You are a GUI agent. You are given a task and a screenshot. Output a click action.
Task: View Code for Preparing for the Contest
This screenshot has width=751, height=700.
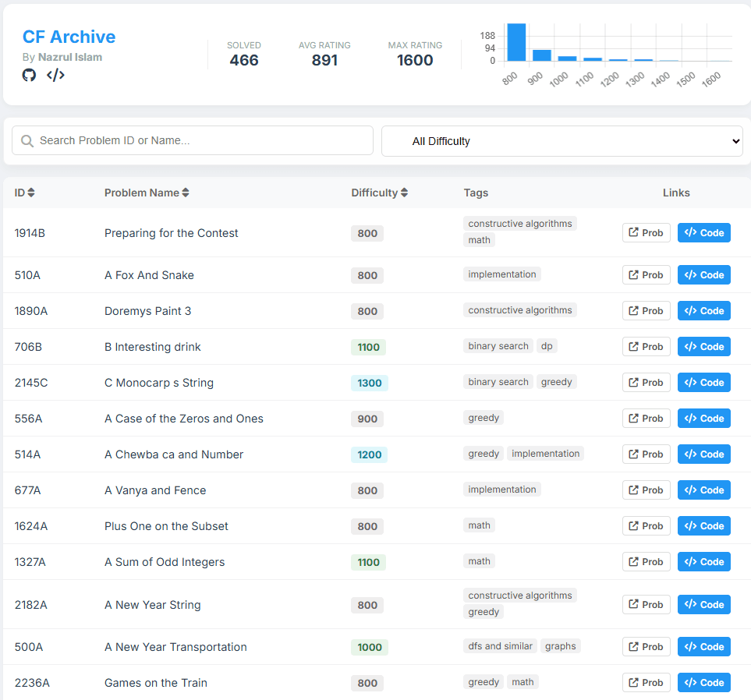click(x=704, y=233)
